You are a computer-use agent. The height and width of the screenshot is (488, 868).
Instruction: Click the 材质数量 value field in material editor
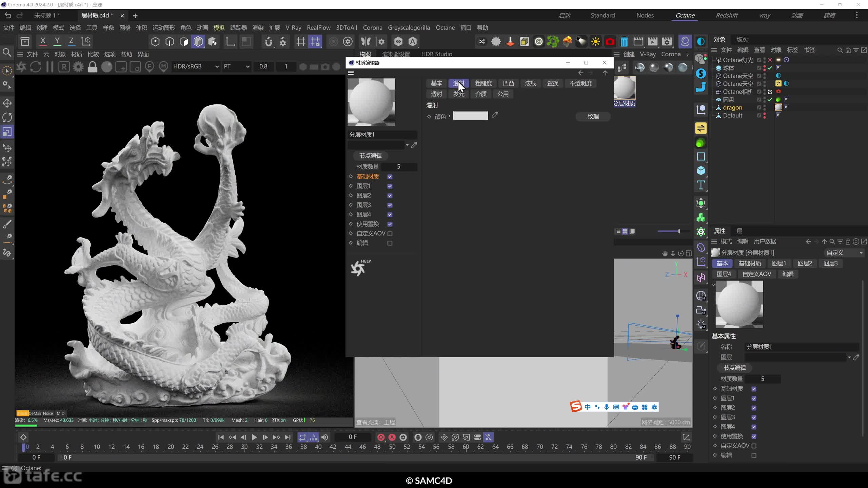399,167
